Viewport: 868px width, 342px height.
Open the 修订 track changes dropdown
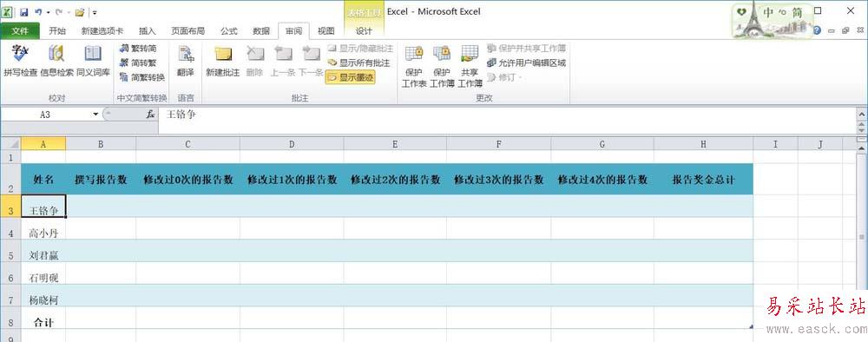click(505, 77)
